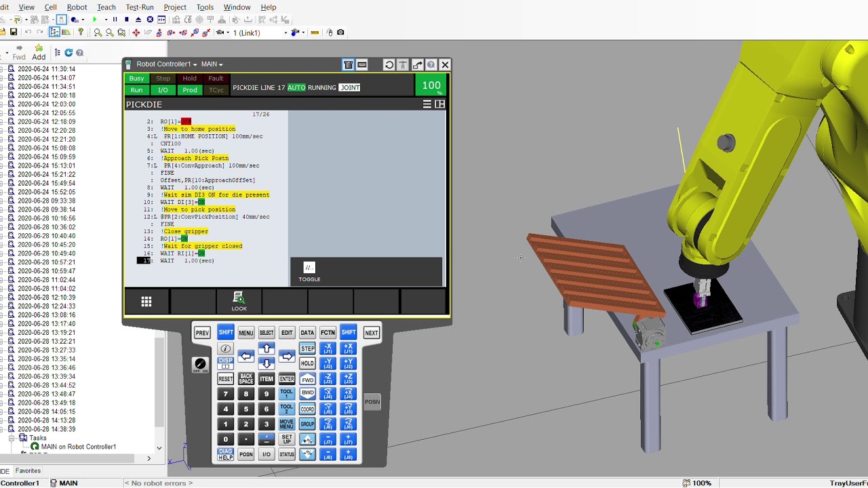This screenshot has width=868, height=488.
Task: Open the pendant menu grid icon
Action: coord(146,302)
